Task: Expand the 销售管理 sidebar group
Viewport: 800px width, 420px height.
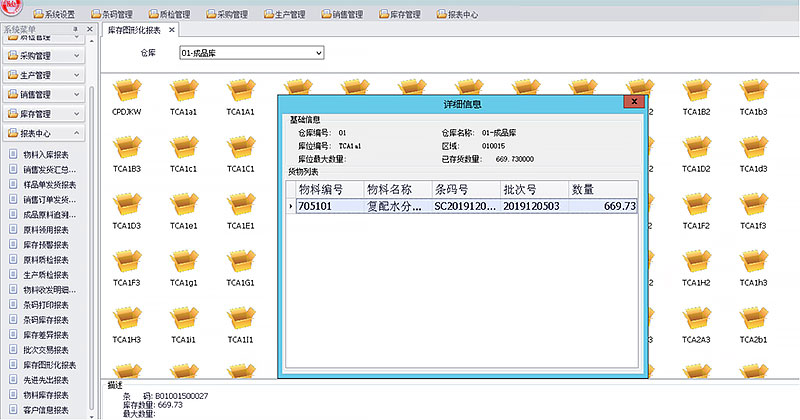Action: click(x=76, y=94)
